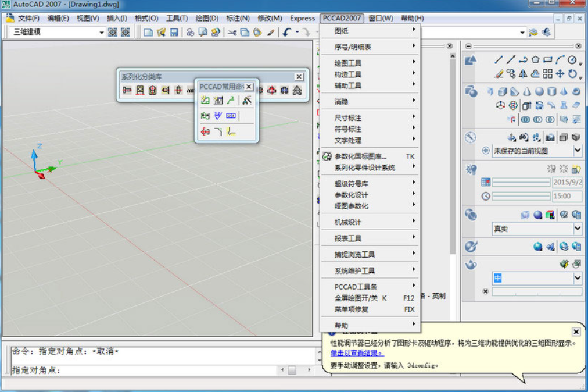The height and width of the screenshot is (392, 588).
Task: Open the 编辑(E) menu
Action: coord(58,18)
